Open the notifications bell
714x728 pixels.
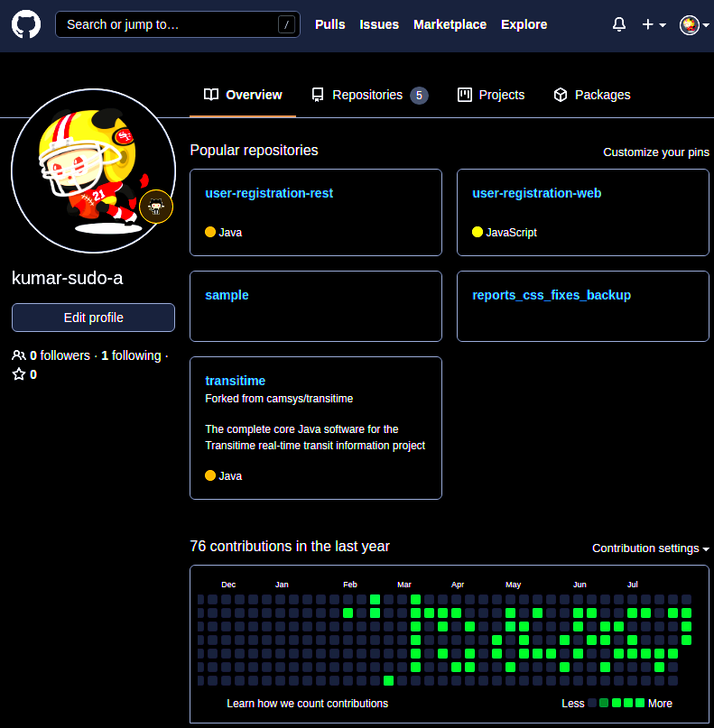click(618, 25)
